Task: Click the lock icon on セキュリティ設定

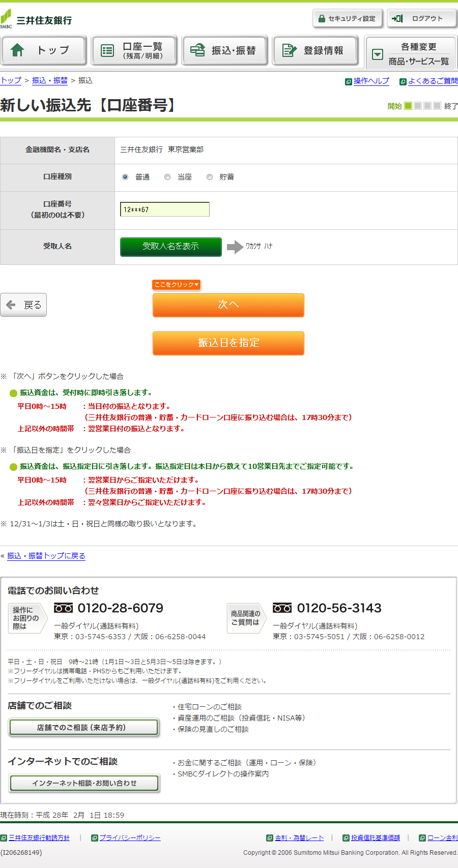Action: (x=322, y=19)
